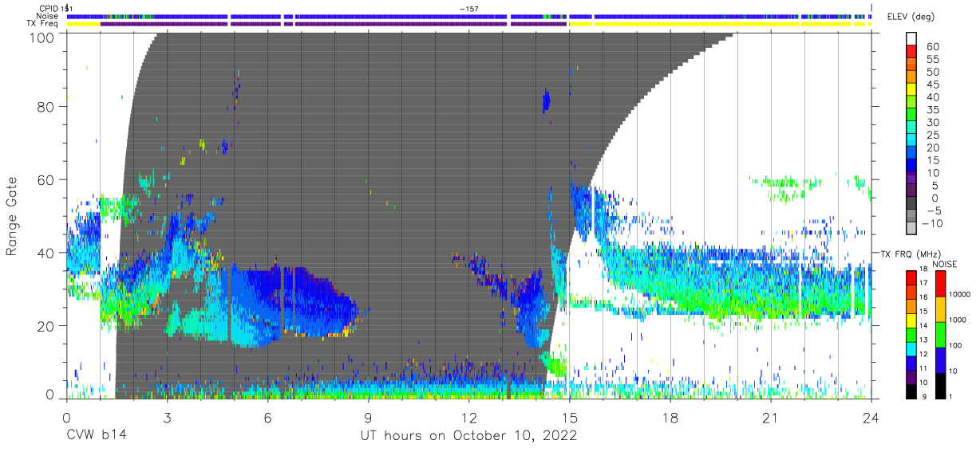
Task: Click the '12' tick on the UT hours axis
Action: (469, 417)
